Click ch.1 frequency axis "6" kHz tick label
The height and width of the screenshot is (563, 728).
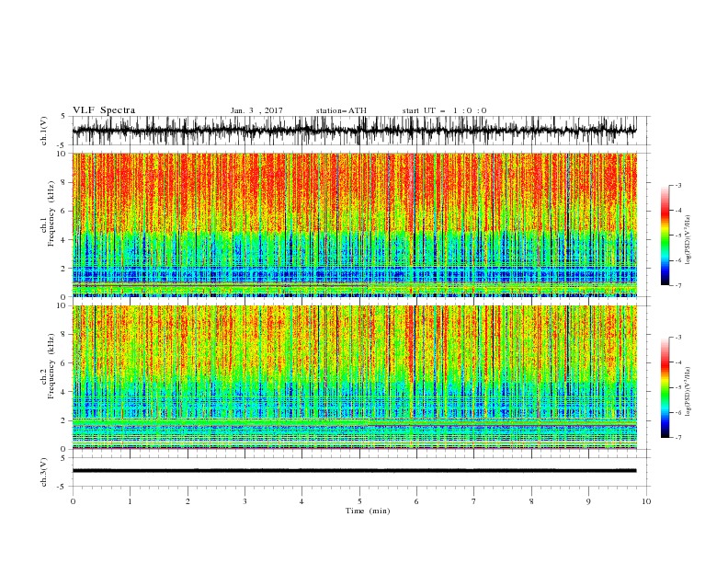point(64,211)
